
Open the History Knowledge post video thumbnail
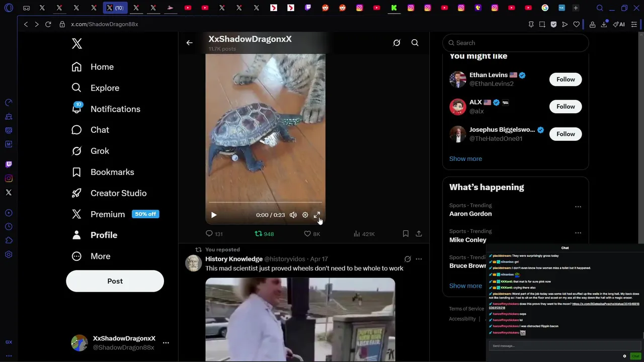point(300,319)
